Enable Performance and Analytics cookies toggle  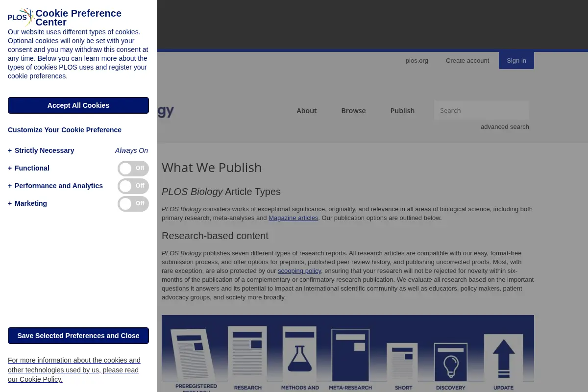point(133,186)
